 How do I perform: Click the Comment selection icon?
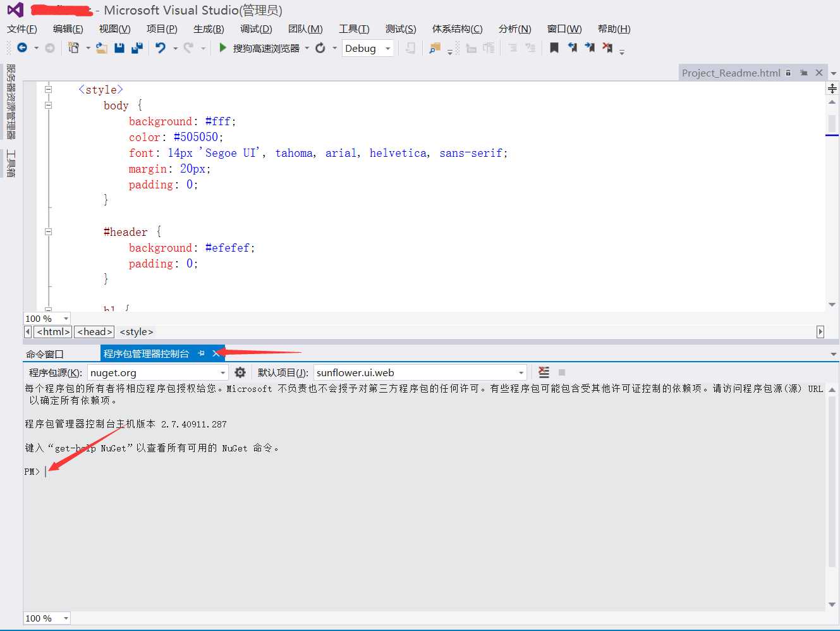point(513,48)
